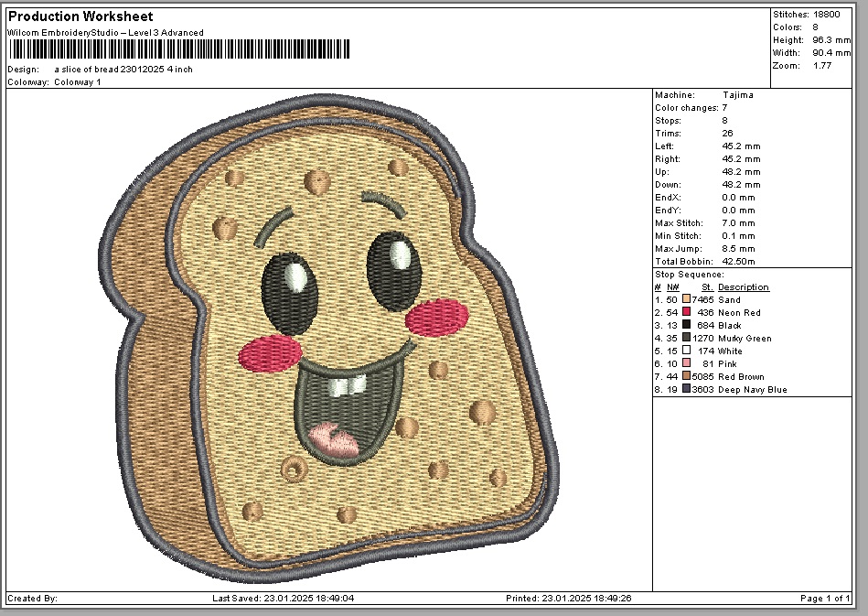
Task: Select thread code '5085' in Red Brown row
Action: (702, 377)
